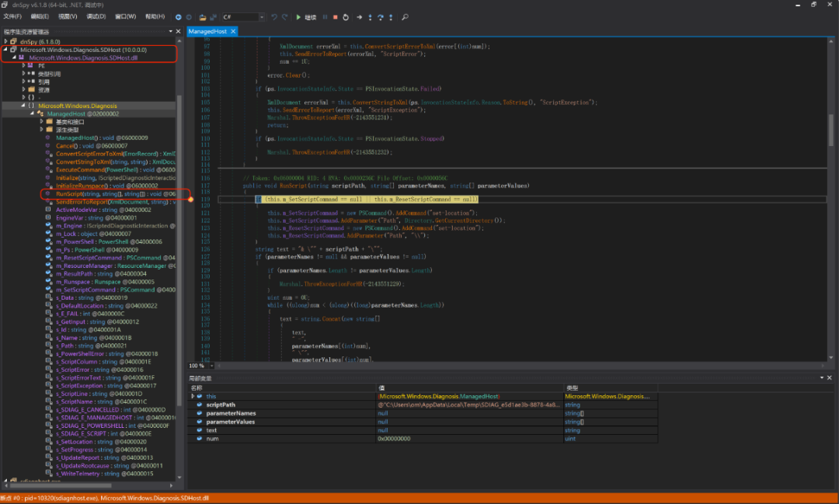Click the red Stop debugging icon
839x504 pixels.
tap(335, 16)
